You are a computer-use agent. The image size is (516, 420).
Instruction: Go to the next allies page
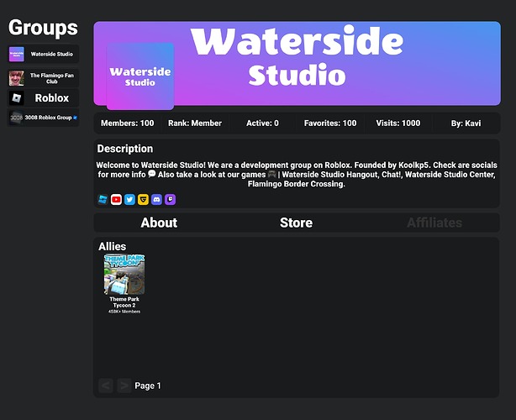pos(124,386)
